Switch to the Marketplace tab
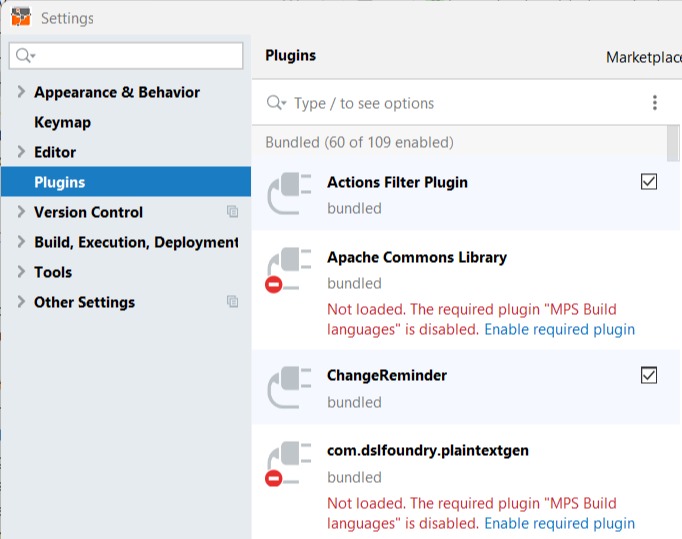The image size is (682, 539). (x=643, y=57)
